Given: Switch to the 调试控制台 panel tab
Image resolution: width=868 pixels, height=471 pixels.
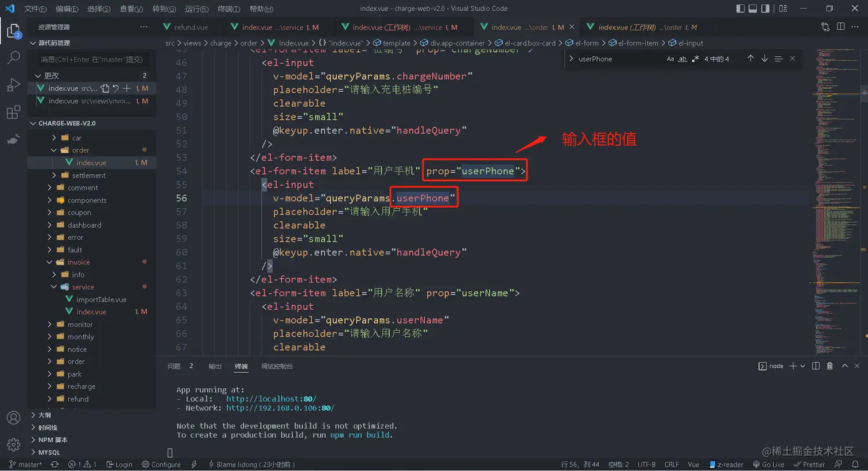Looking at the screenshot, I should click(x=277, y=366).
